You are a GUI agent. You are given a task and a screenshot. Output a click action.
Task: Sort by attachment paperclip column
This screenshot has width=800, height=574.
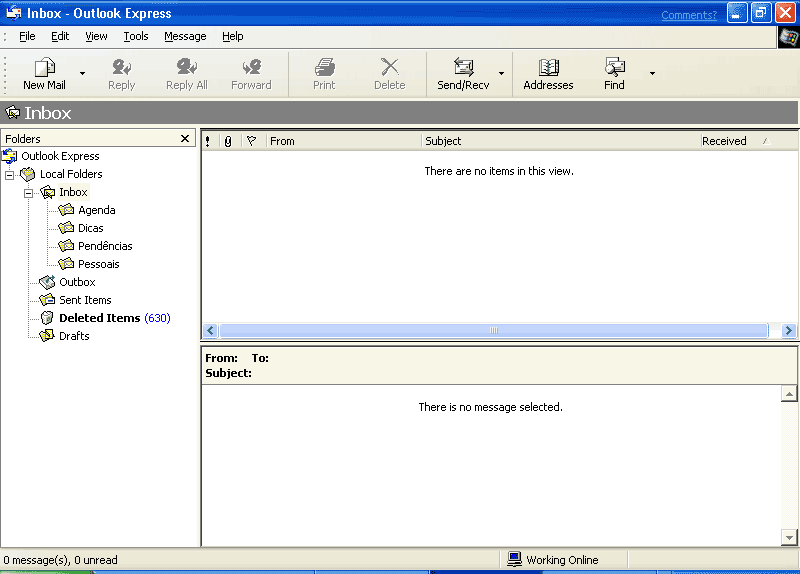(228, 141)
